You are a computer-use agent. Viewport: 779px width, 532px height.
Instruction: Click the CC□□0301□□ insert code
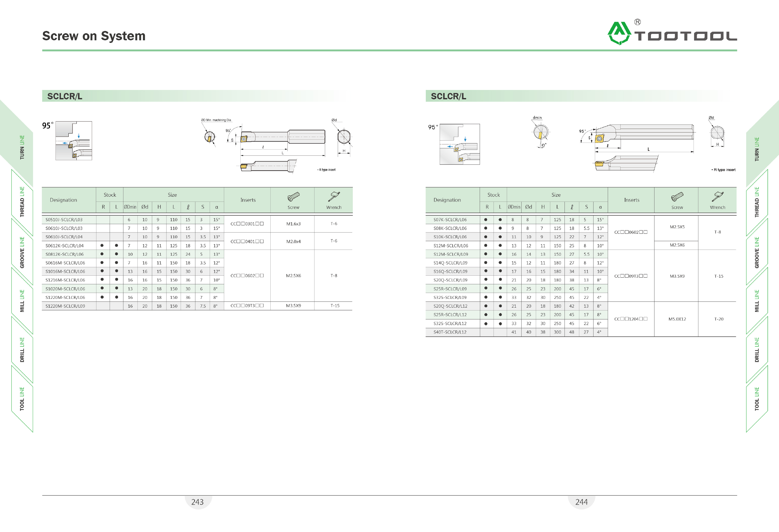click(247, 224)
